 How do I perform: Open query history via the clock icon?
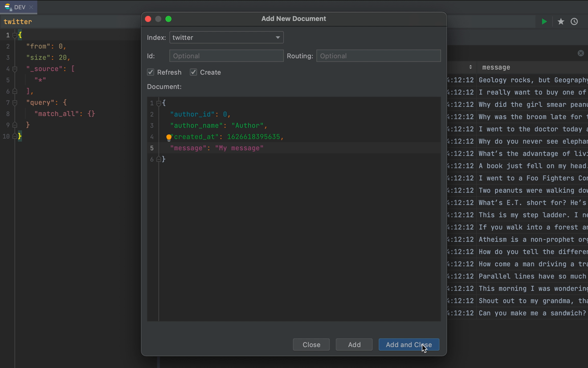[573, 22]
